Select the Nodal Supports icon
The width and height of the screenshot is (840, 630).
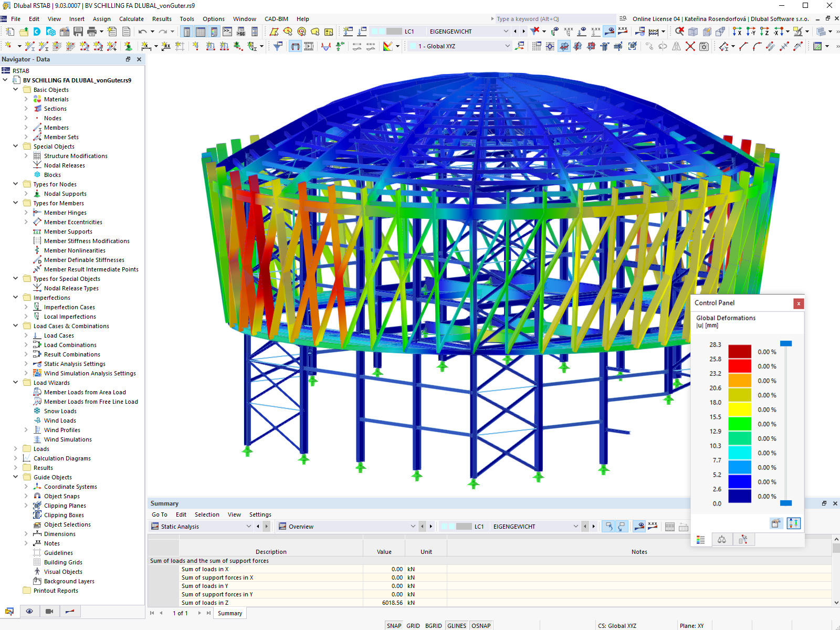pyautogui.click(x=37, y=194)
